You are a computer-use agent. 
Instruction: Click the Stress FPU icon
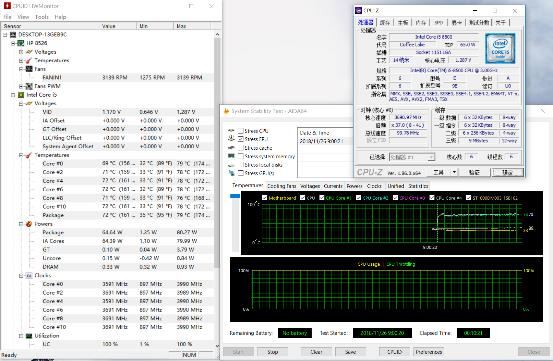point(231,139)
